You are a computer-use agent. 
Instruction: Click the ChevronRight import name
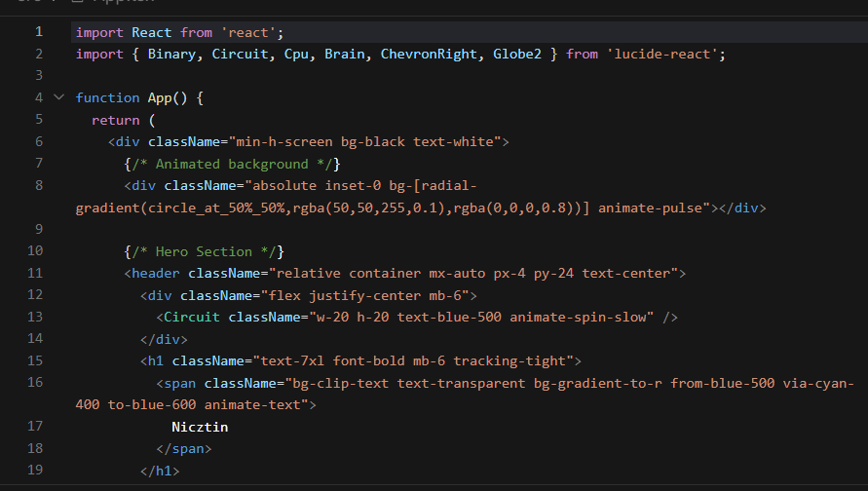[x=429, y=55]
